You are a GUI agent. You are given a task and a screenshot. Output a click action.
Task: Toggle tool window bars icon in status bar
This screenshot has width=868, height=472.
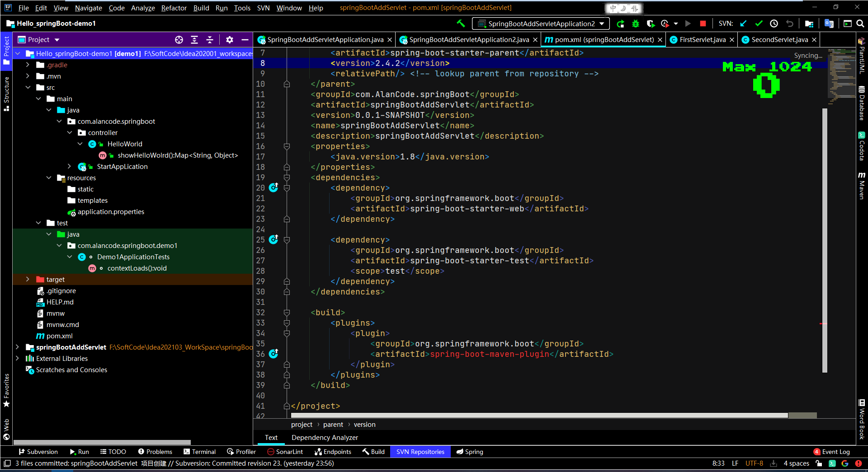coord(7,463)
